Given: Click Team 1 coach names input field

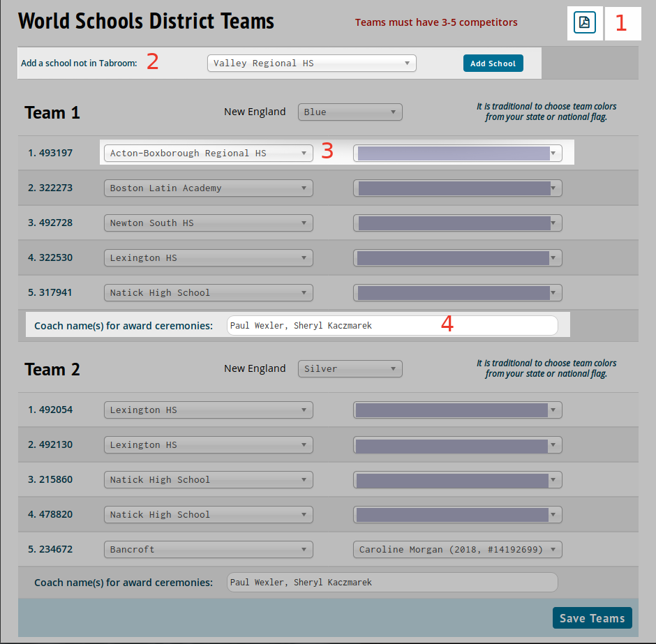Looking at the screenshot, I should (x=392, y=325).
